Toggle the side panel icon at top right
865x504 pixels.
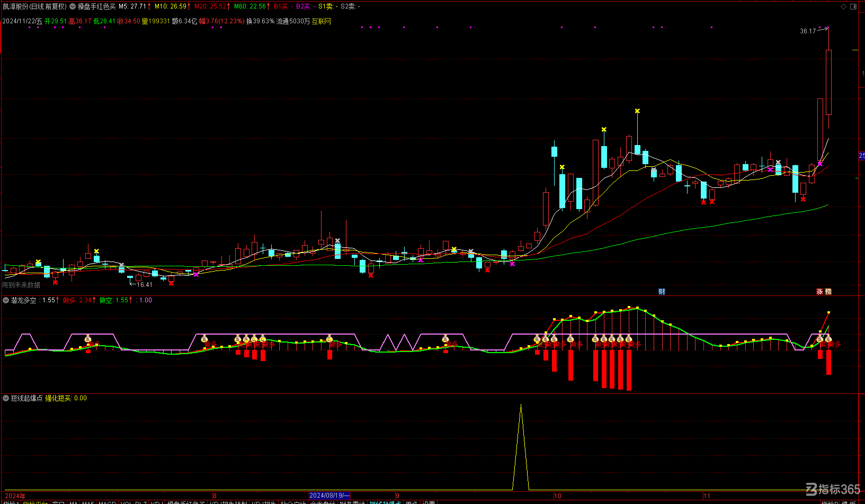tap(853, 6)
